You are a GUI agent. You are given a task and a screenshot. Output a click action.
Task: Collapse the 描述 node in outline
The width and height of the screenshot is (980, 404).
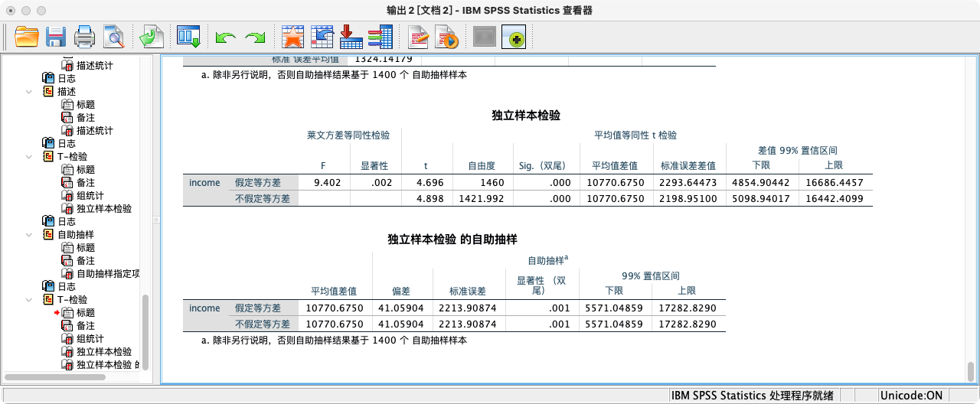pyautogui.click(x=29, y=91)
